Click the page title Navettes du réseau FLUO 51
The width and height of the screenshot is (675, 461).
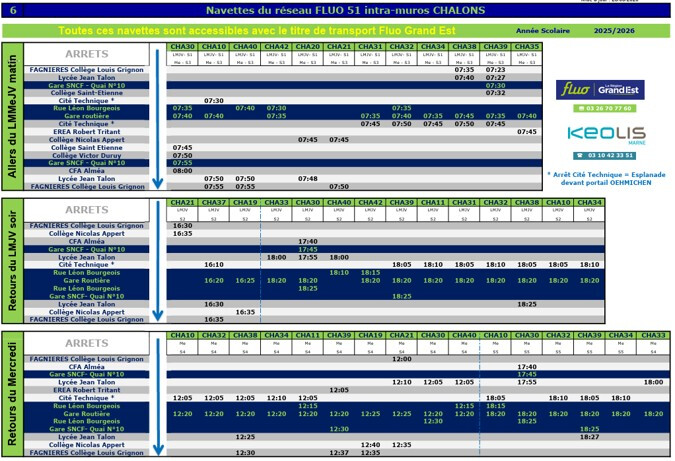click(x=345, y=10)
